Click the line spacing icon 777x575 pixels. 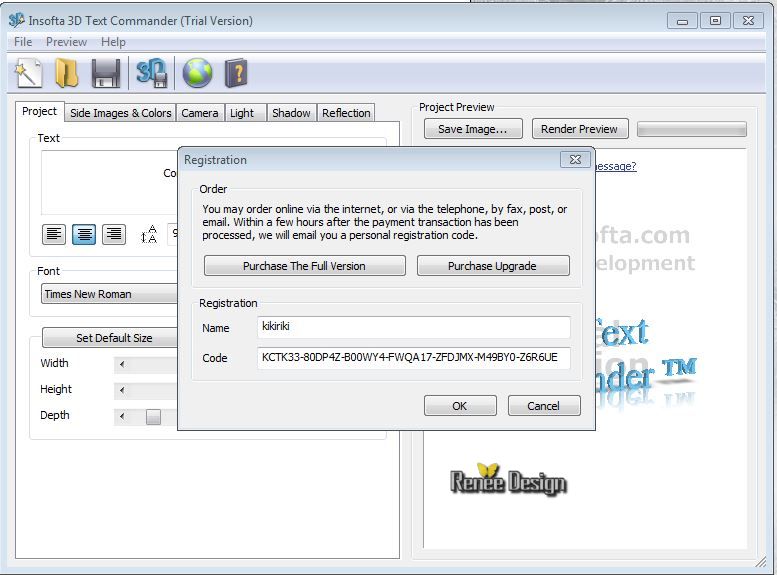point(149,234)
